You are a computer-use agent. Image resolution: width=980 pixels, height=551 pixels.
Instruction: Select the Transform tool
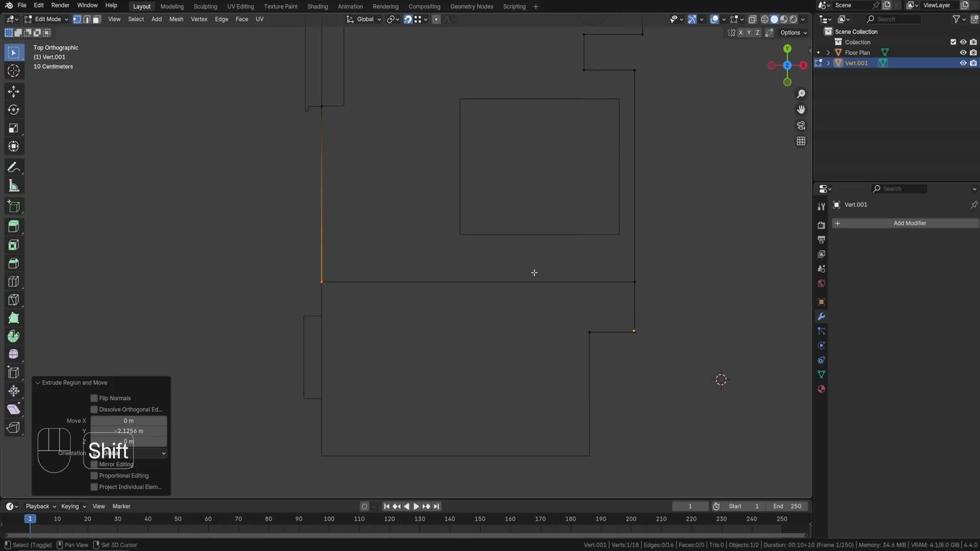point(14,147)
